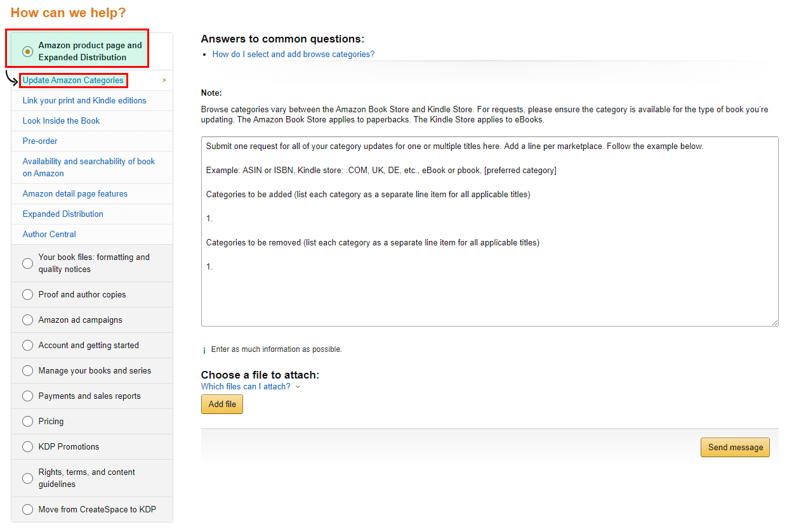Screen dimensions: 787x532
Task: Open Author Central topic
Action: (x=50, y=235)
